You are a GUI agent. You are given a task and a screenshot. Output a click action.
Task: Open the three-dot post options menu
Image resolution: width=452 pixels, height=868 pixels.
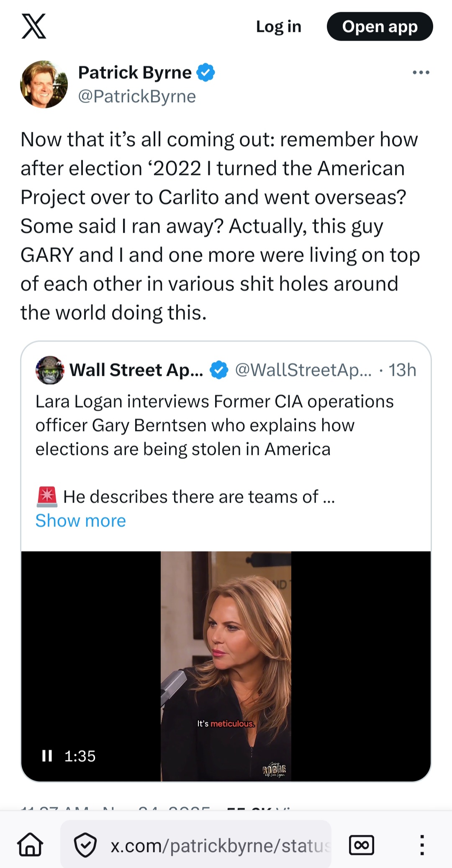pyautogui.click(x=421, y=72)
